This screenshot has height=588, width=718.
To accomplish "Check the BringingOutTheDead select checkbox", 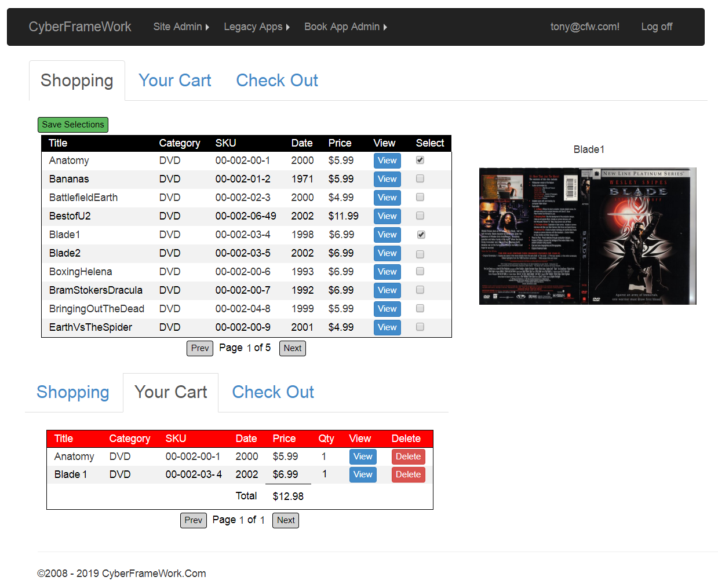I will pyautogui.click(x=420, y=308).
